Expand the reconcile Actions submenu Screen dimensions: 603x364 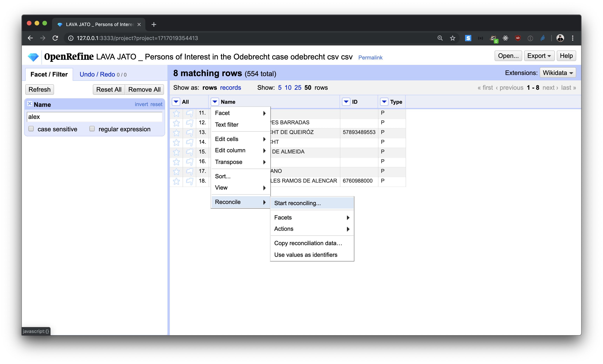312,229
